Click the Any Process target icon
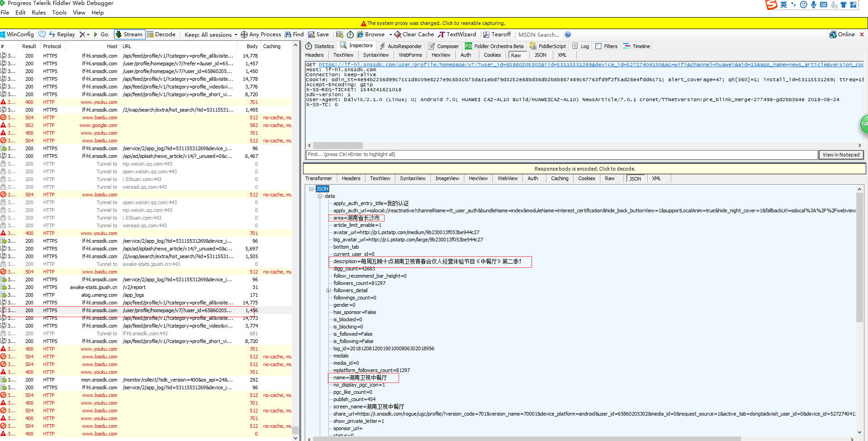 click(x=244, y=34)
